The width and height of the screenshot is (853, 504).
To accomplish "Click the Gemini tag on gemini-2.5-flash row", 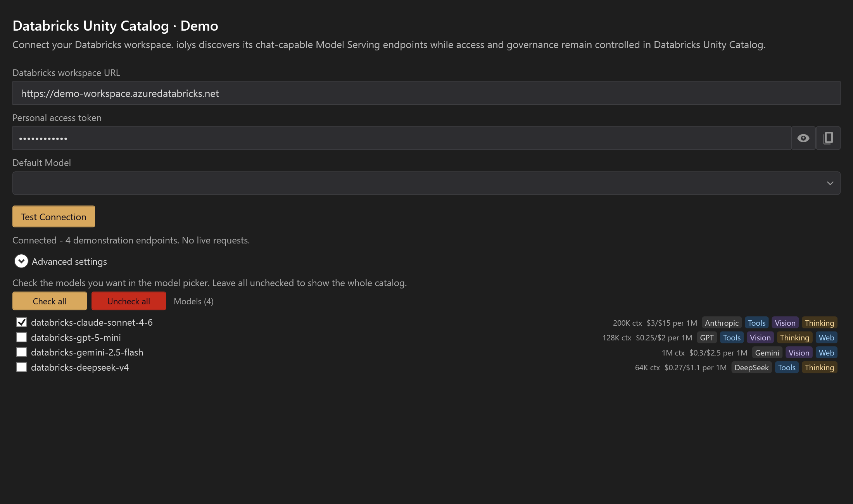I will point(767,353).
